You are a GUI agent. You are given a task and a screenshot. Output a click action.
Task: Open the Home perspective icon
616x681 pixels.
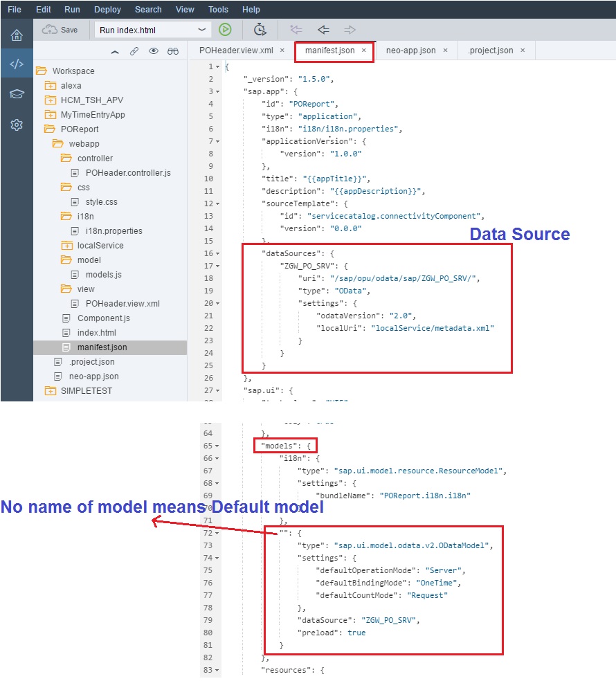tap(17, 35)
